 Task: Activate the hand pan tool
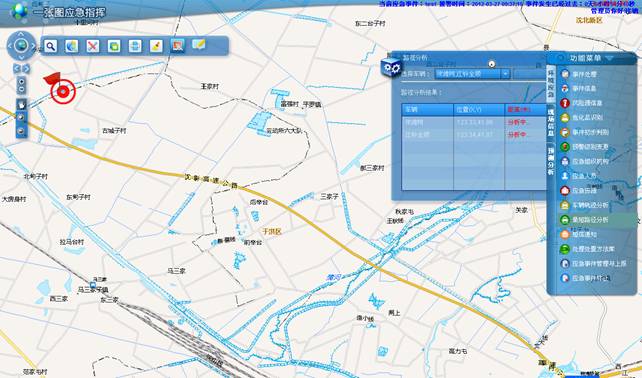[x=22, y=105]
